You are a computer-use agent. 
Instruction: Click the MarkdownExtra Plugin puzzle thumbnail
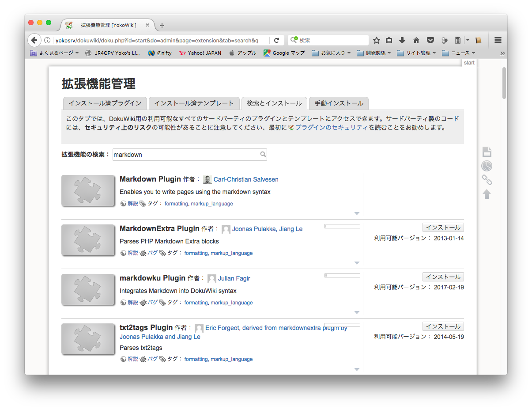(88, 240)
